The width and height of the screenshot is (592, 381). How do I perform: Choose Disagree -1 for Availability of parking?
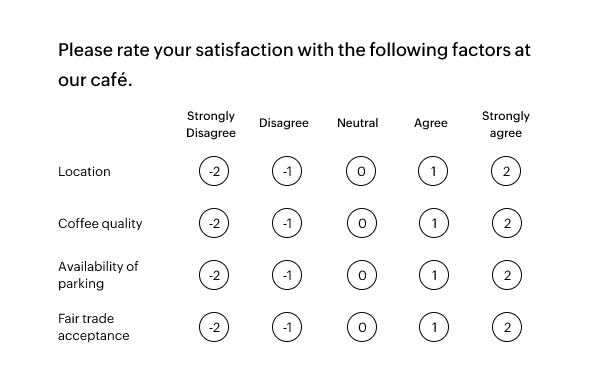tap(287, 275)
